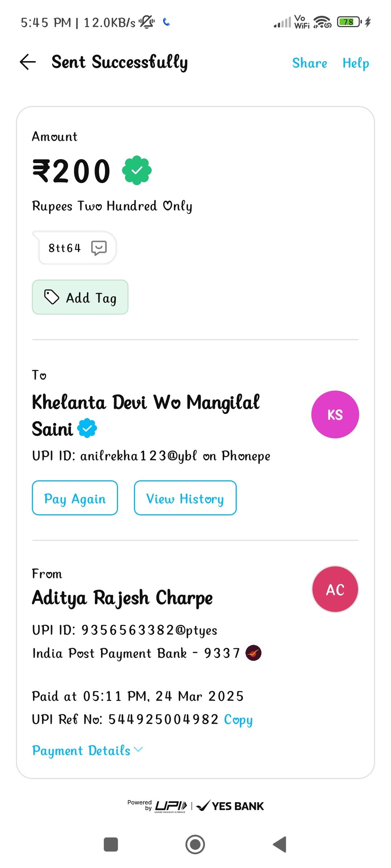Tap the message bubble icon beside 8tt64
The width and height of the screenshot is (391, 868).
[99, 248]
